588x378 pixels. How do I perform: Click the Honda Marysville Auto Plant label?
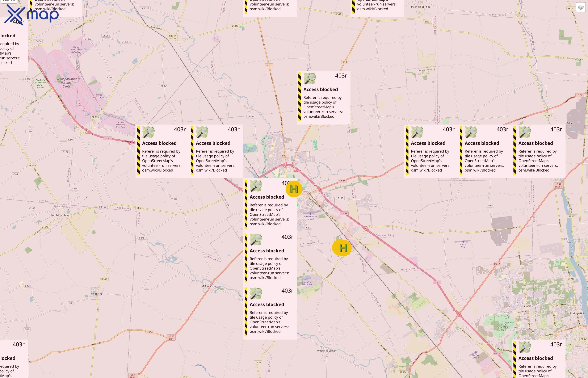coord(121,125)
